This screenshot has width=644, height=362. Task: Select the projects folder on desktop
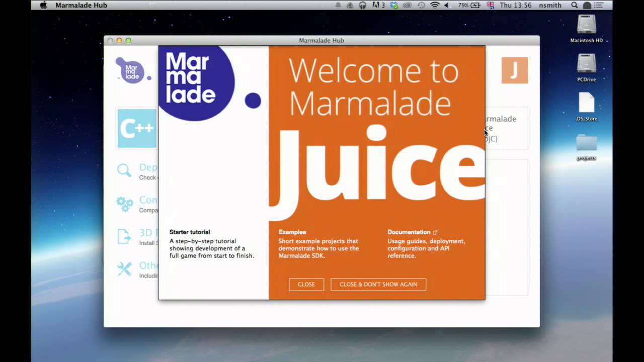[x=587, y=146]
